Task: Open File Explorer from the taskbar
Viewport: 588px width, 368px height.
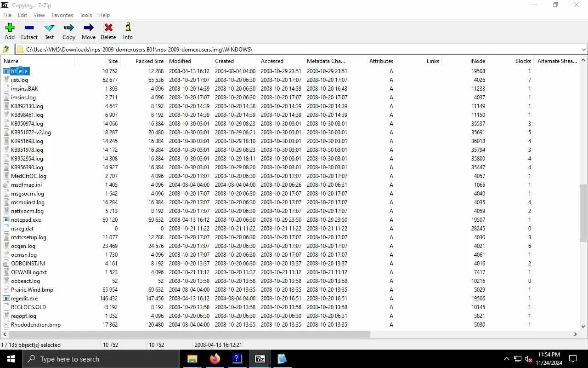Action: tap(192, 359)
